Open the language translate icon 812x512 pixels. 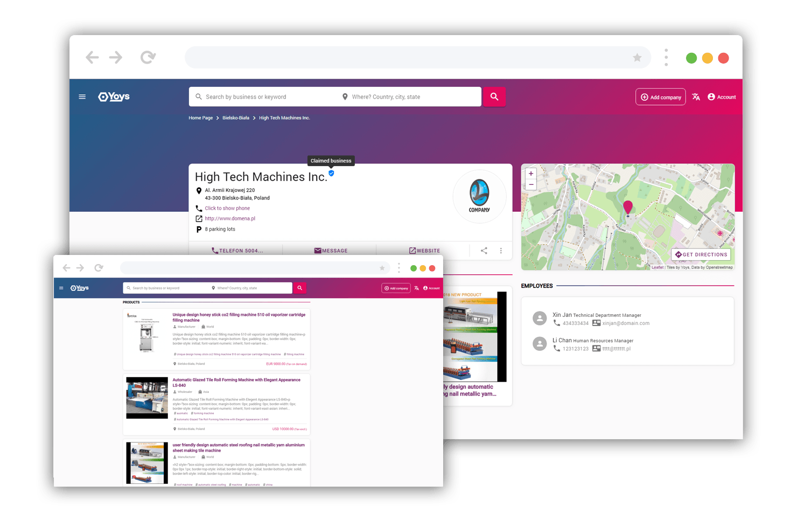point(696,97)
